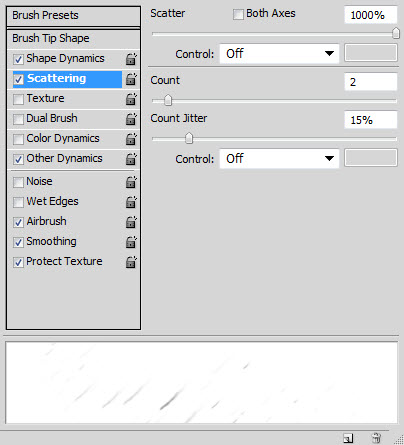Toggle lock icon next to Shape Dynamics
Screen dimensions: 404x445
(x=131, y=59)
